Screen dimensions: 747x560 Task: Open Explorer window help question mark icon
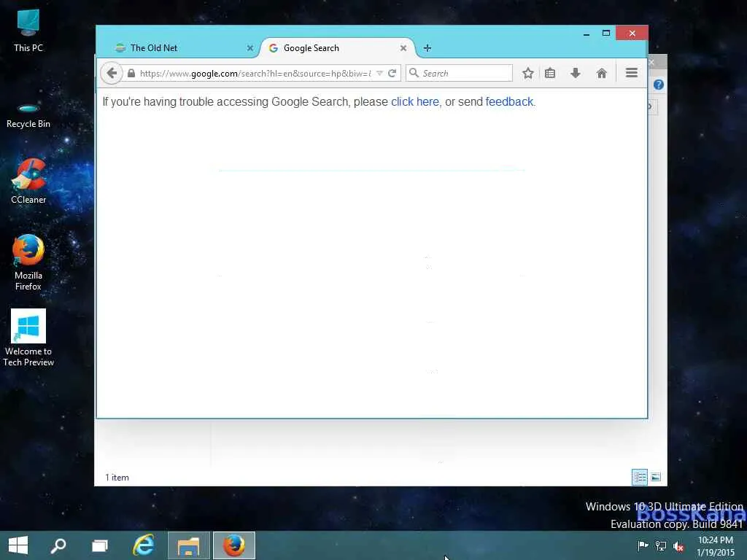(659, 85)
